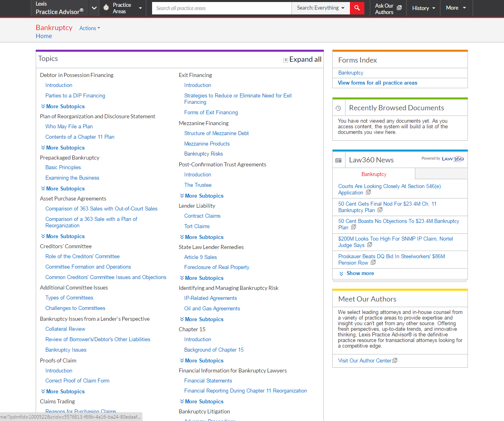504x421 pixels.
Task: Open Forms of Exit Financing link
Action: tap(211, 112)
